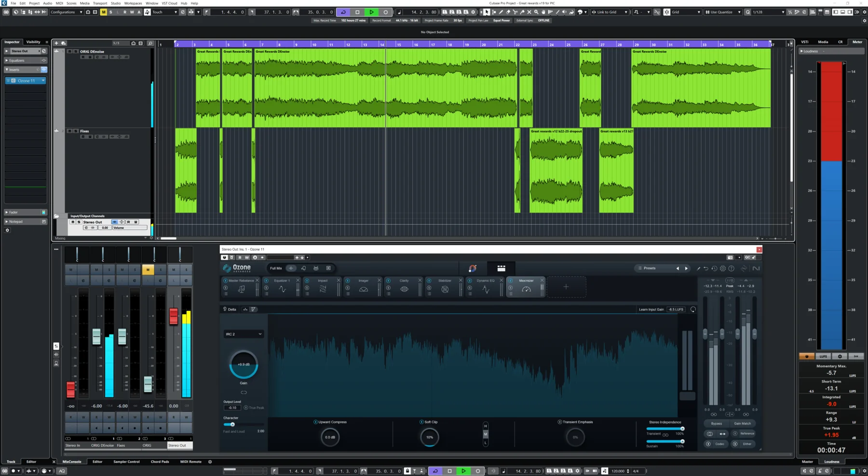Open the File menu
Screen dimensions: 868x476
tap(13, 3)
